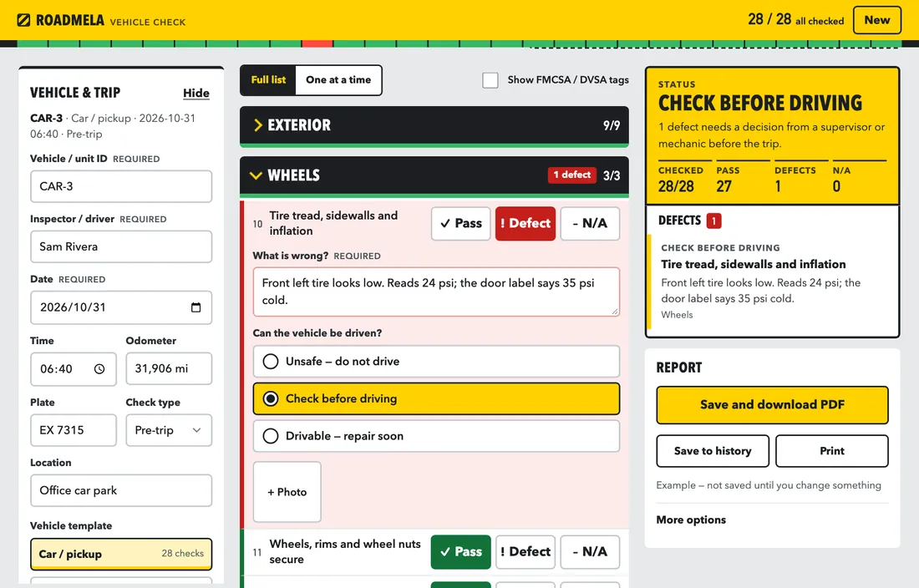This screenshot has width=919, height=588.
Task: Open the tire defect card in Defects list
Action: coord(773,281)
